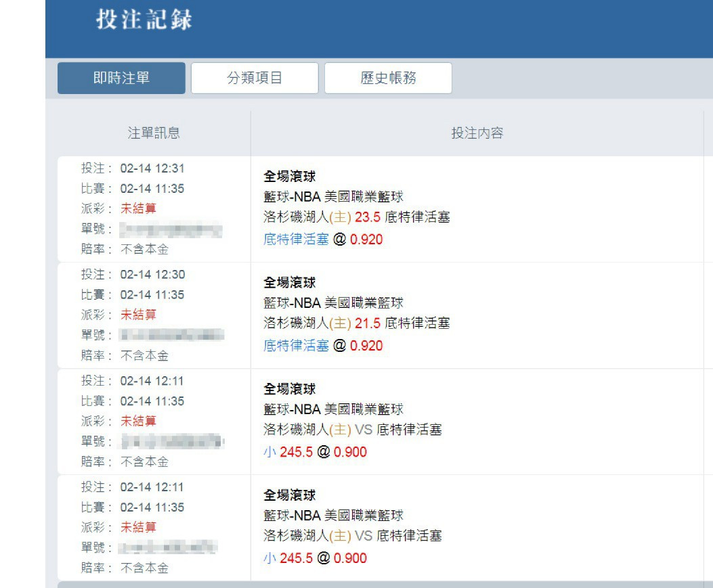Click 未結算 status of the 12:31 bet
Screen dimensions: 713x588
(x=138, y=208)
